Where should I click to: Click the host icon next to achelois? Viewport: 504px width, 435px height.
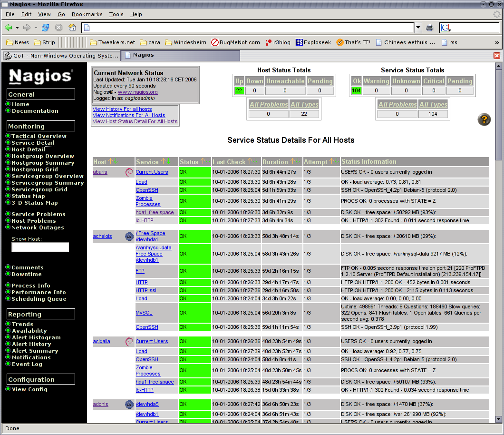[129, 237]
